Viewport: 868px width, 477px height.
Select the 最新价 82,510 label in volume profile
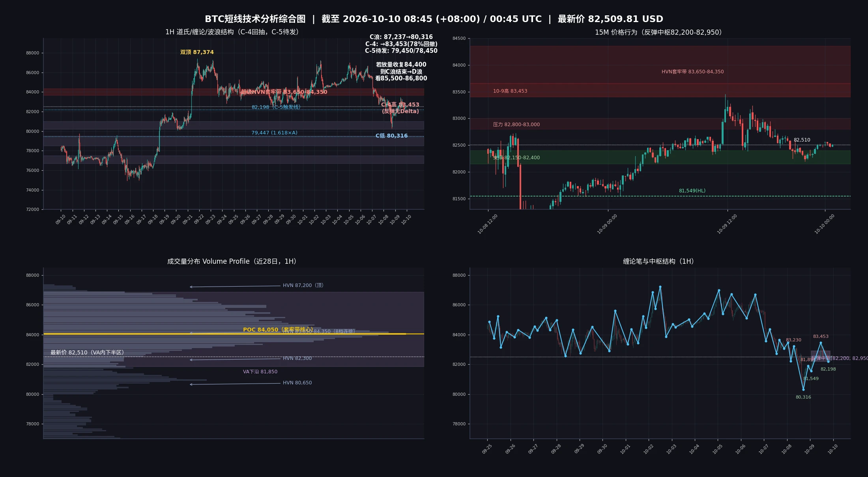[87, 352]
